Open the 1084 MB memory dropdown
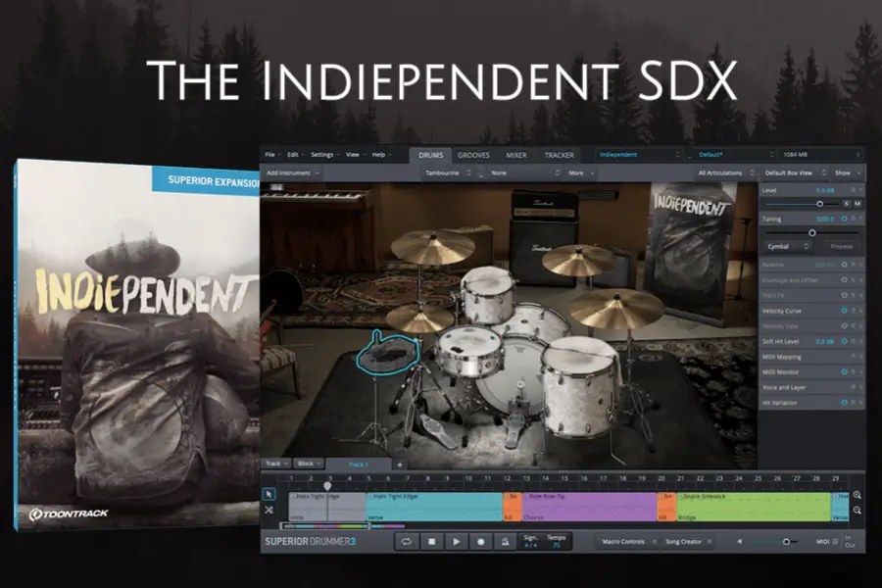The image size is (882, 588). point(821,154)
